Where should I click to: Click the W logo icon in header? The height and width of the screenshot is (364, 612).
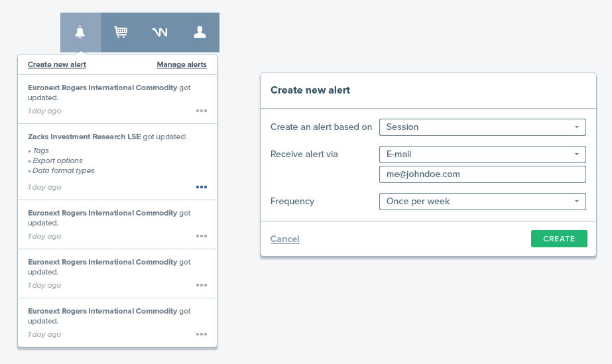160,32
